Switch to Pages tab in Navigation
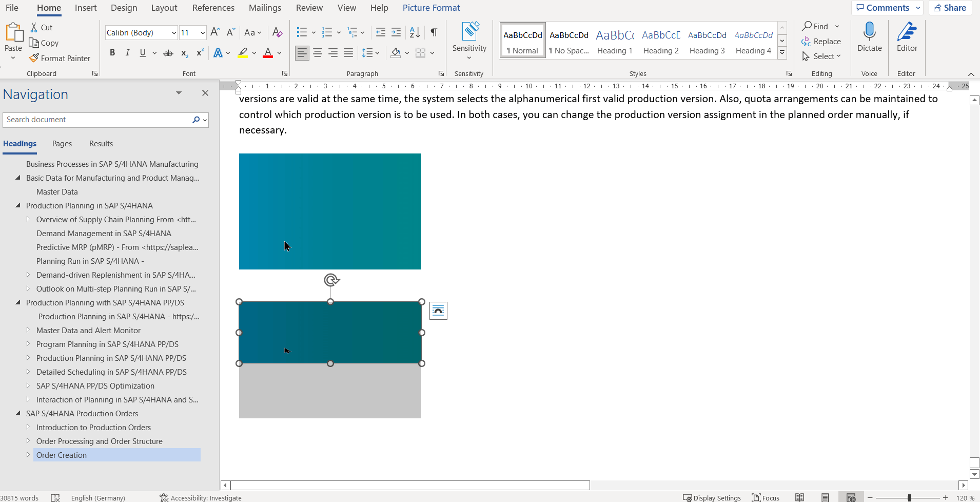 62,144
